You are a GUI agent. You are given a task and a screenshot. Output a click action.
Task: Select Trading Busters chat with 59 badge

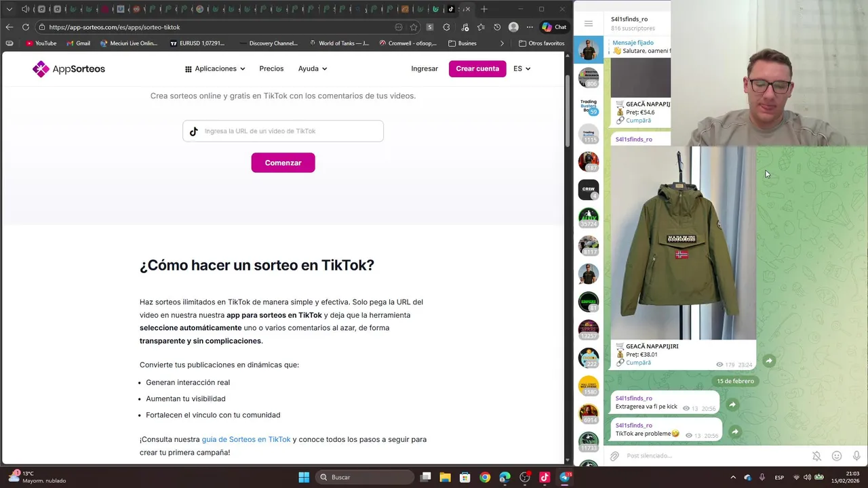click(x=589, y=106)
